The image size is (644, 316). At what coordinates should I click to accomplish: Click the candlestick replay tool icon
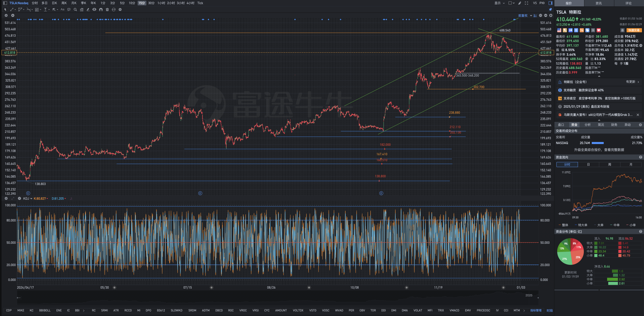pyautogui.click(x=82, y=9)
